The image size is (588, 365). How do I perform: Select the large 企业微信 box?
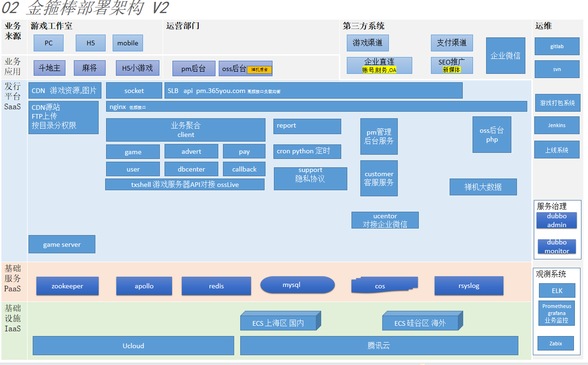coord(505,56)
